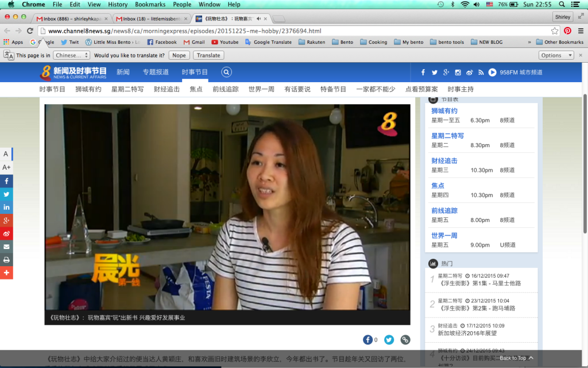Open the 专题报道 tab in the blue header

(x=156, y=72)
